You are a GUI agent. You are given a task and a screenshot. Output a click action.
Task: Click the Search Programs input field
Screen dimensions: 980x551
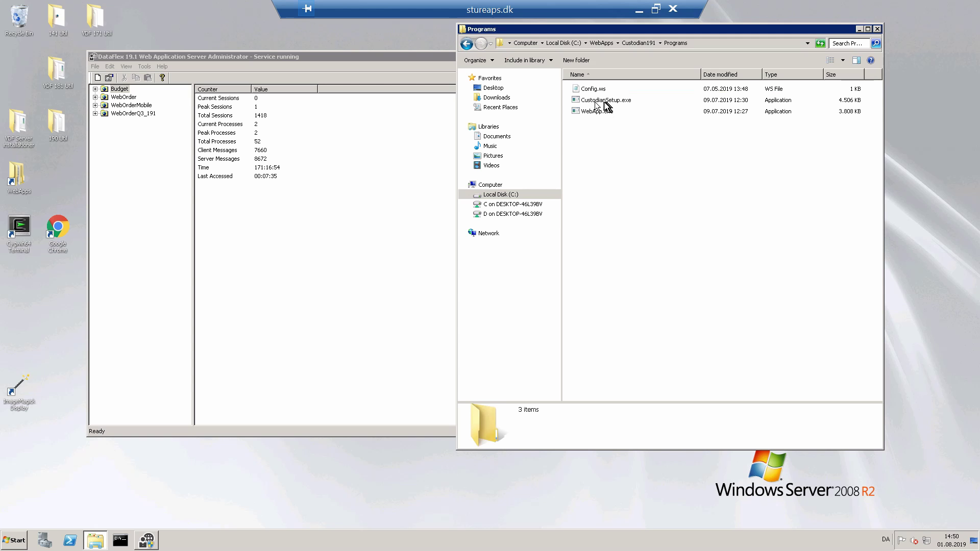[x=849, y=43]
